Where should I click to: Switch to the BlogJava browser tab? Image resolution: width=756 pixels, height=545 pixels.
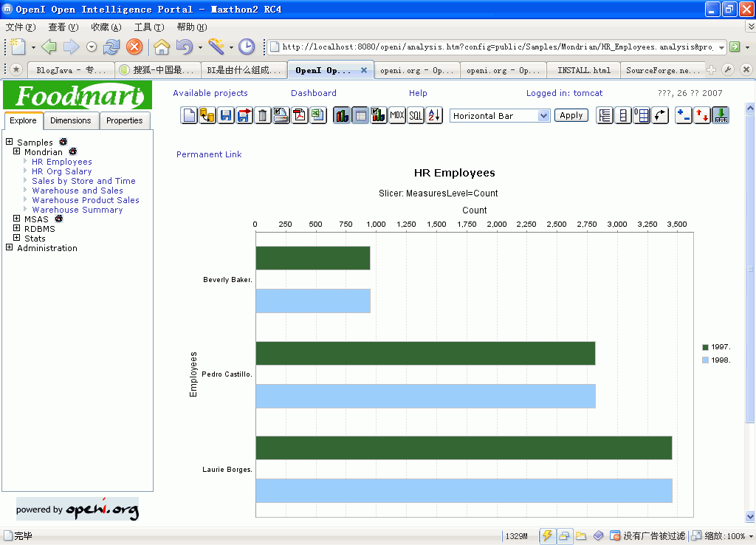(x=71, y=70)
